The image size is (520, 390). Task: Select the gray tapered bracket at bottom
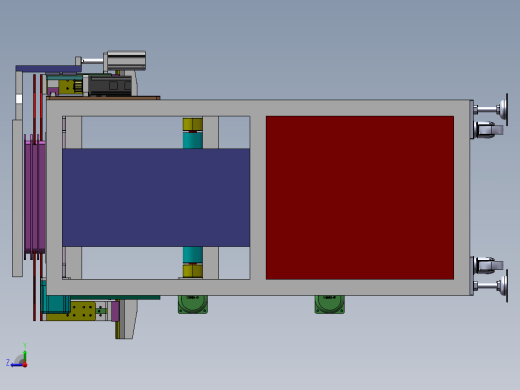click(129, 319)
